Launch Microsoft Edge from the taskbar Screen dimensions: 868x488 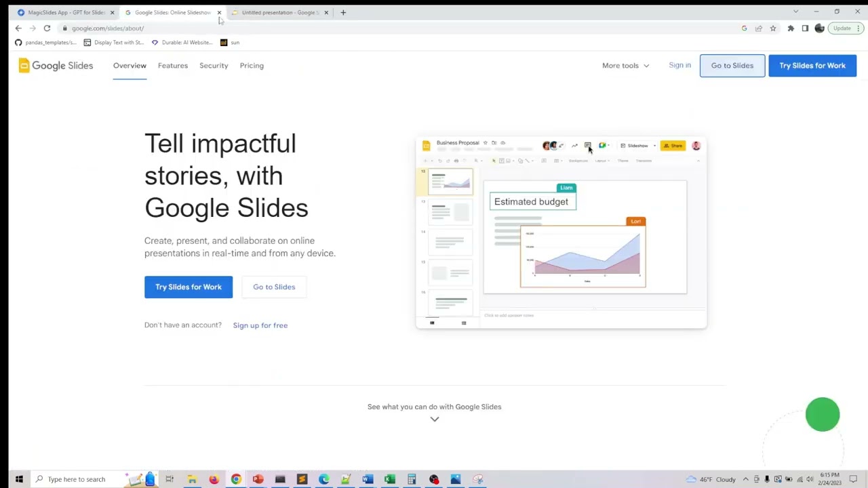[x=323, y=479]
